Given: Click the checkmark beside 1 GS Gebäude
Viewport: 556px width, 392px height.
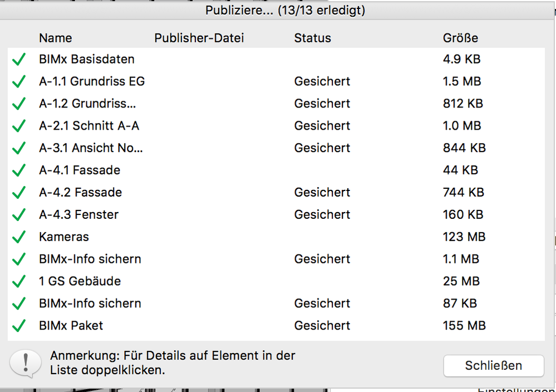Looking at the screenshot, I should point(19,281).
